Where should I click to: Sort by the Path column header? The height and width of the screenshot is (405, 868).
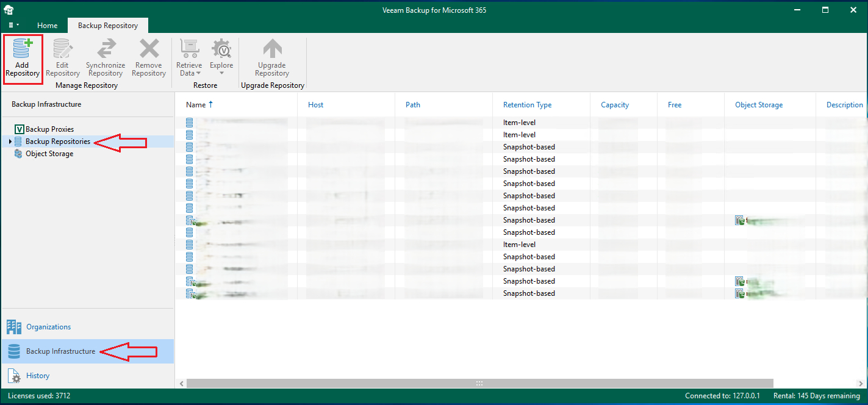pyautogui.click(x=444, y=105)
